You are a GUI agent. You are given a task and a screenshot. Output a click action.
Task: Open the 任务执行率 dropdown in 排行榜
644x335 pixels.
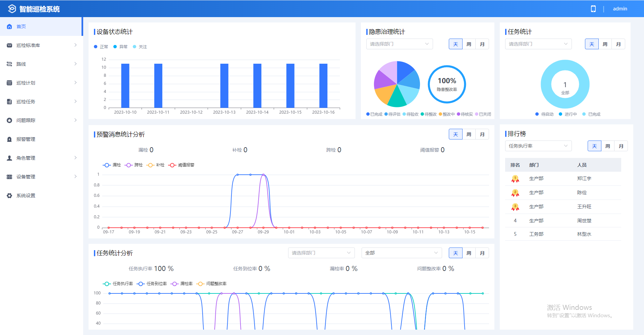pos(538,146)
